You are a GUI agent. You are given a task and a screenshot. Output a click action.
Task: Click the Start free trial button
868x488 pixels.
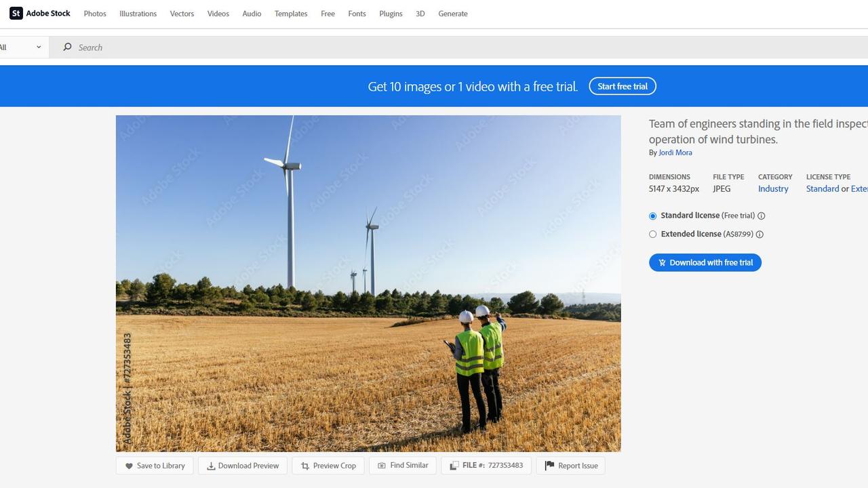click(x=623, y=86)
